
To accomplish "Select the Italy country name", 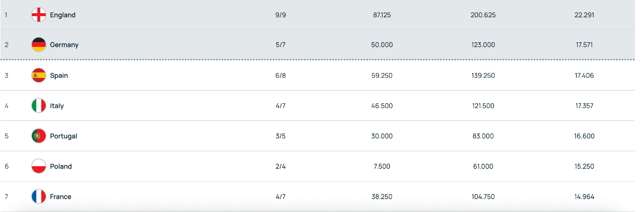I will (x=57, y=106).
